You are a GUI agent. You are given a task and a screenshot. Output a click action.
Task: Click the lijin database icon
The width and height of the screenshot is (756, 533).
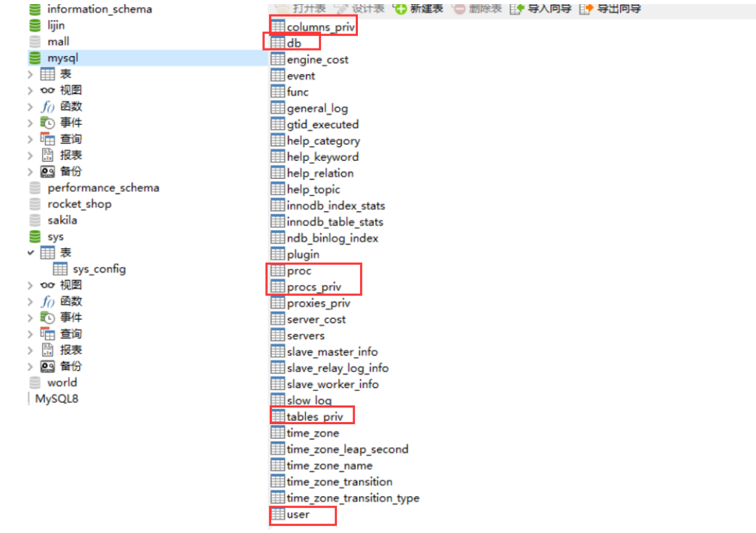point(35,25)
